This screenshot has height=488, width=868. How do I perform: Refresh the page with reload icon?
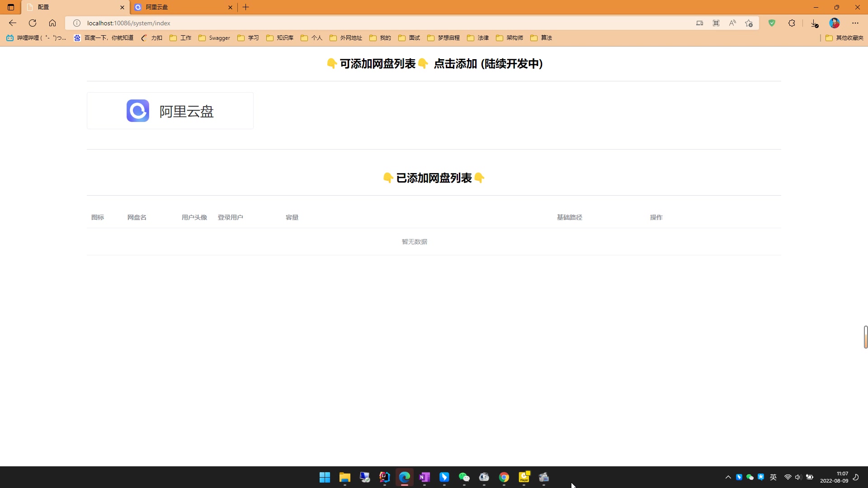pos(33,23)
